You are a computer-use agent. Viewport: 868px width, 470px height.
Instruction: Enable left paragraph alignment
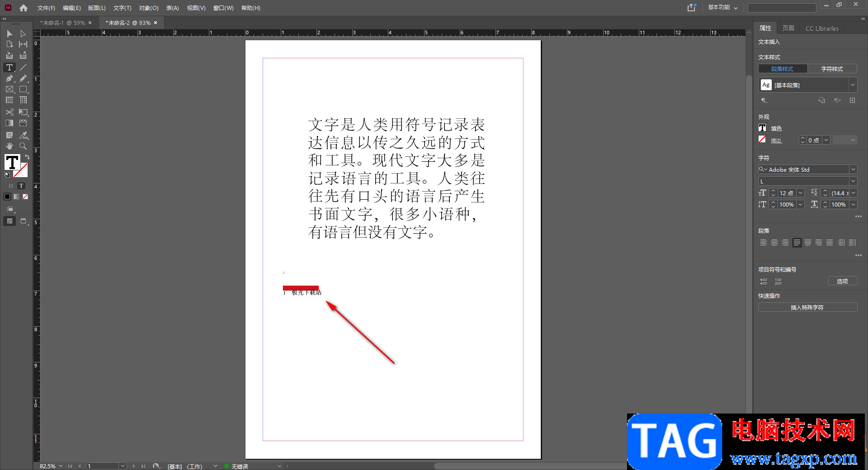[764, 243]
